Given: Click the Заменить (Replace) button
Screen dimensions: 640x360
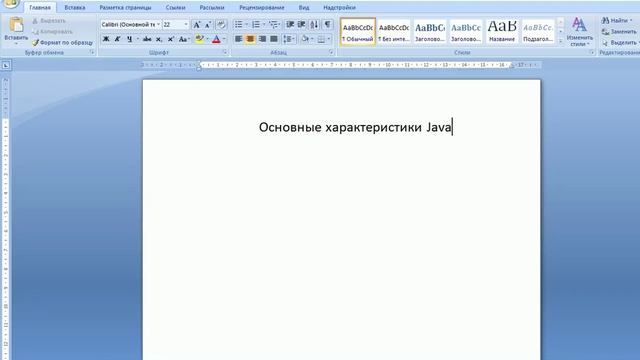Looking at the screenshot, I should click(619, 31).
